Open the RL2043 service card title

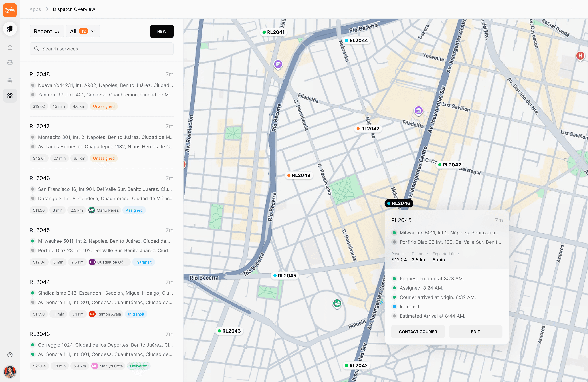40,334
